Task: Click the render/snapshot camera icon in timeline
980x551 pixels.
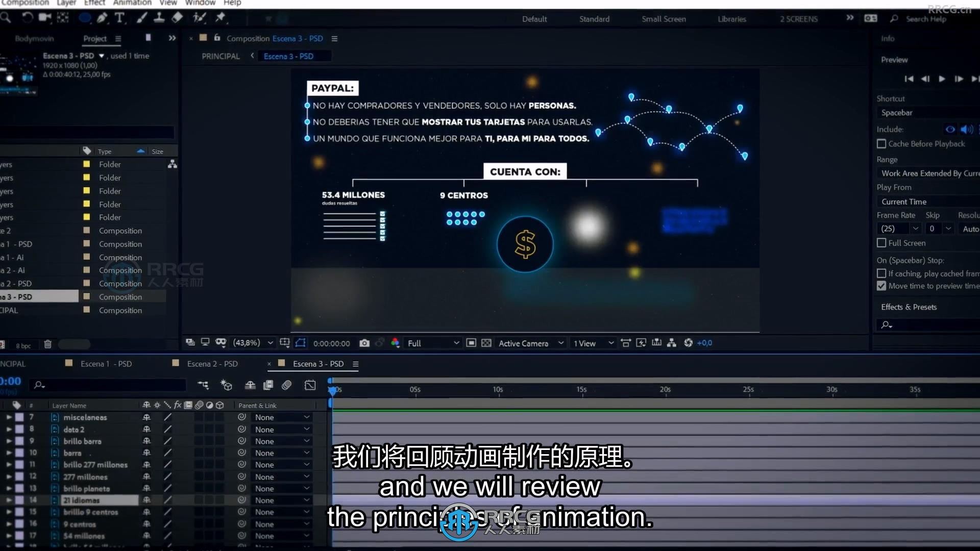Action: [365, 342]
